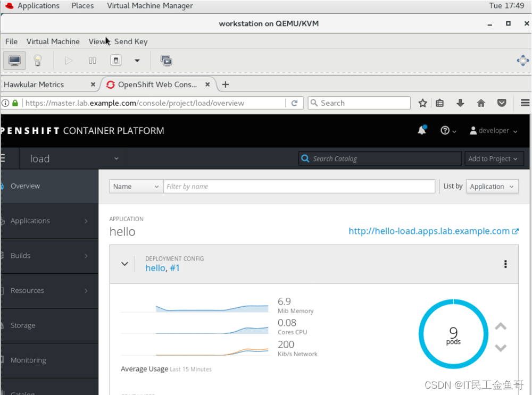Open the hello-load.apps.lab.example.com route link
This screenshot has height=395, width=532.
tap(433, 231)
